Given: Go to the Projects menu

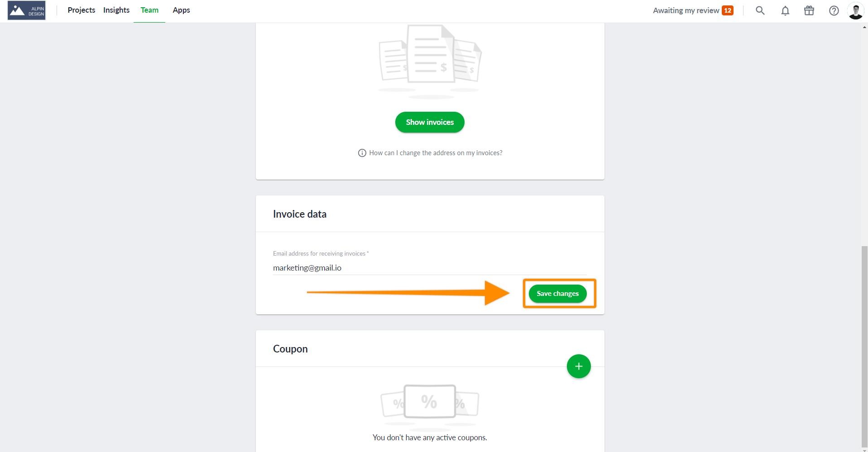Looking at the screenshot, I should (82, 10).
